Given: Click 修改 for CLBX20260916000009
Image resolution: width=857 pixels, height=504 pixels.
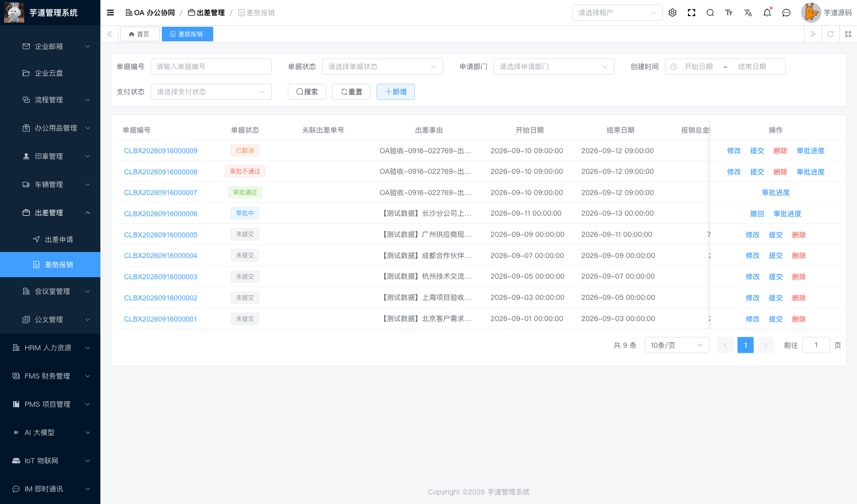Looking at the screenshot, I should pos(733,151).
